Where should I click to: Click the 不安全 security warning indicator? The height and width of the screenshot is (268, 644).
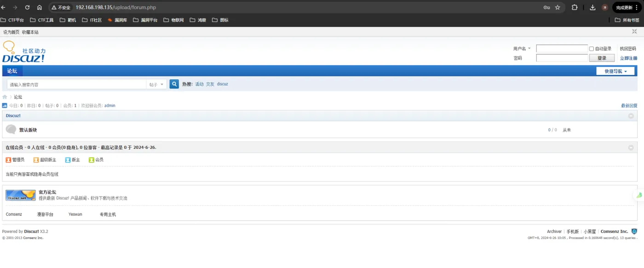[x=61, y=7]
